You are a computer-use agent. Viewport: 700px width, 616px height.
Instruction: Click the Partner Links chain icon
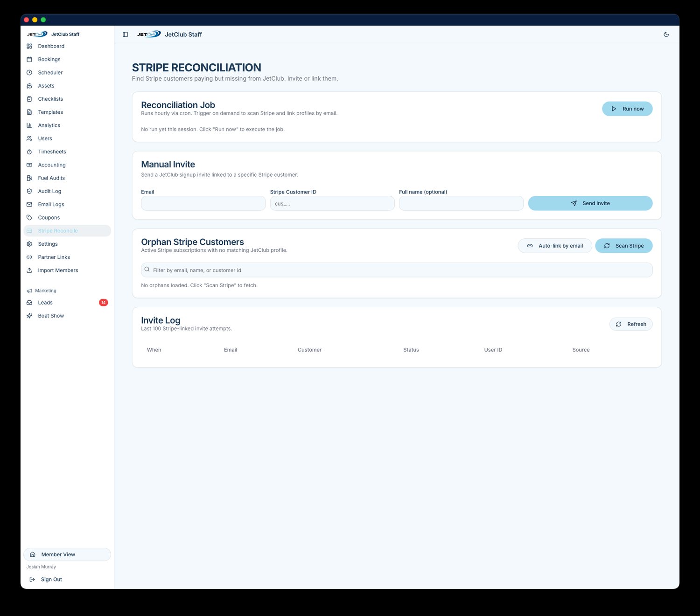(x=29, y=257)
